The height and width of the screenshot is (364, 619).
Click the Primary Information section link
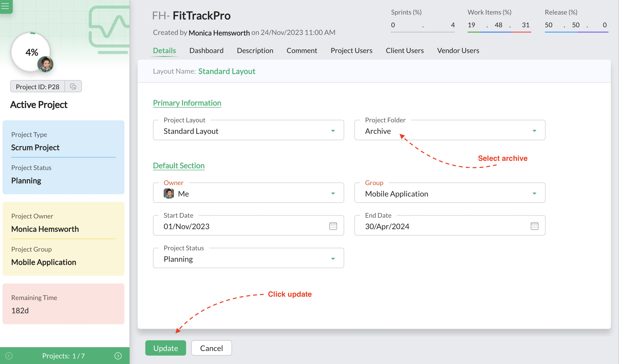[x=187, y=103]
